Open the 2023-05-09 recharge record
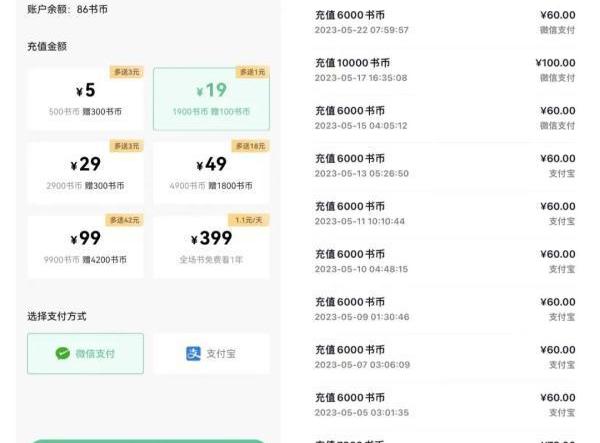This screenshot has width=600, height=443. pos(445,309)
